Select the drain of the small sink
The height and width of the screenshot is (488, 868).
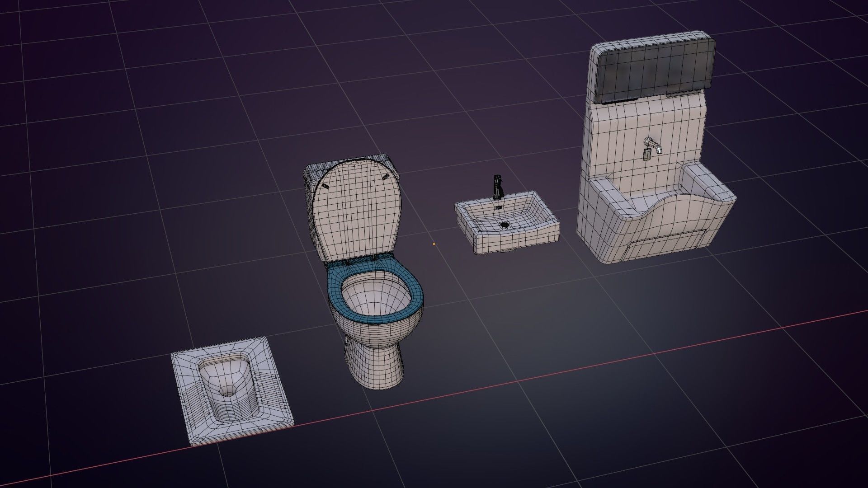505,224
